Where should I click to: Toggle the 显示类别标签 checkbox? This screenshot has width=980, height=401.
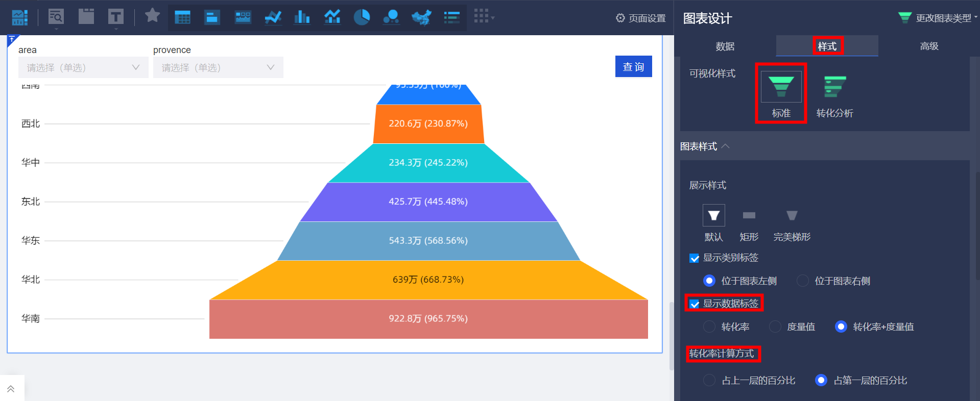[x=694, y=258]
